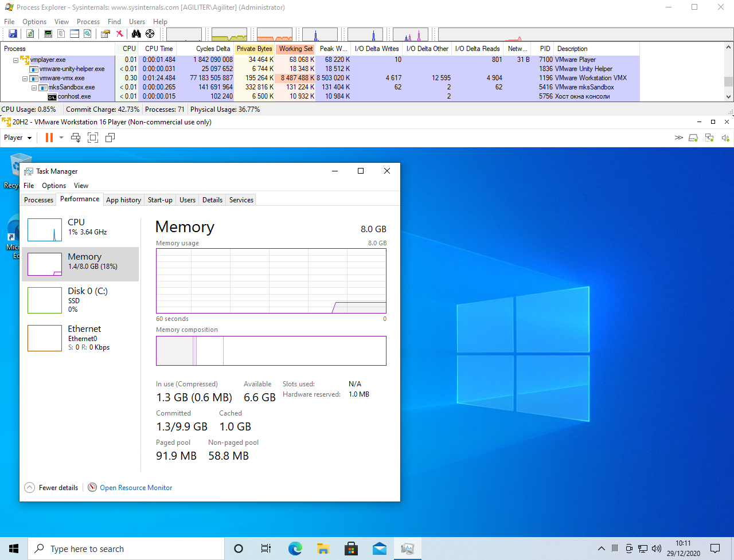This screenshot has width=734, height=560.
Task: Click the Memory composition bar
Action: point(271,351)
